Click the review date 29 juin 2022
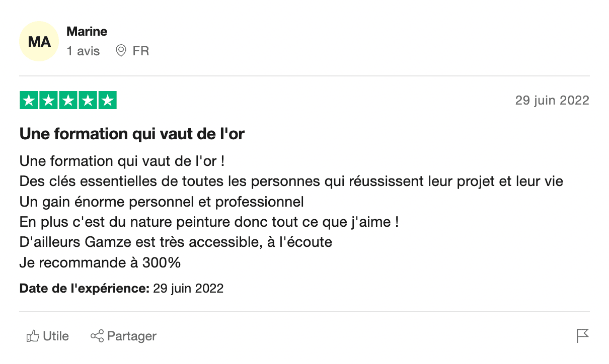The width and height of the screenshot is (609, 364). (x=552, y=101)
